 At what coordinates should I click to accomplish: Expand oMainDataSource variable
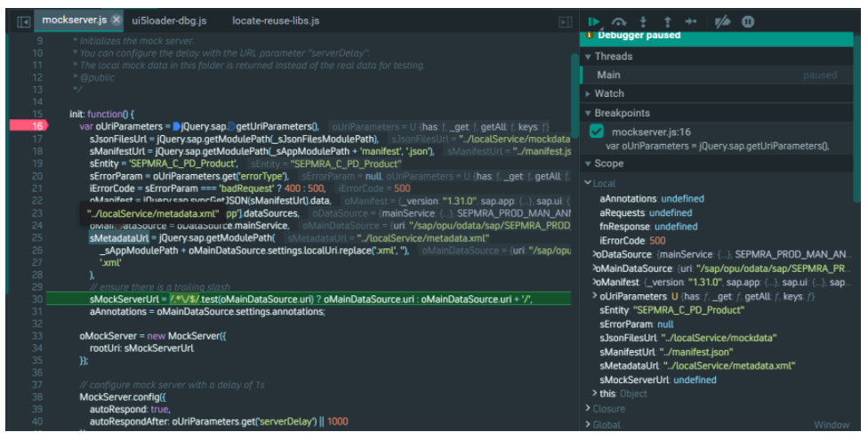(x=596, y=268)
